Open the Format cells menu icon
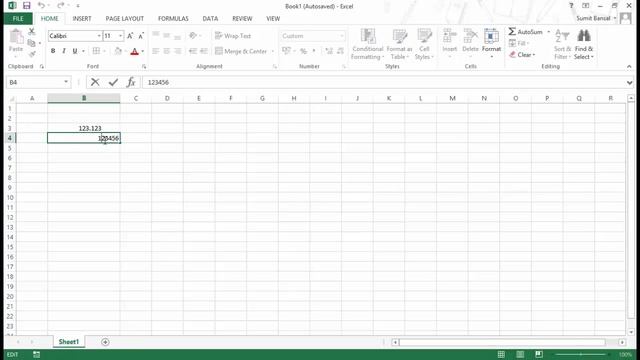 (491, 36)
